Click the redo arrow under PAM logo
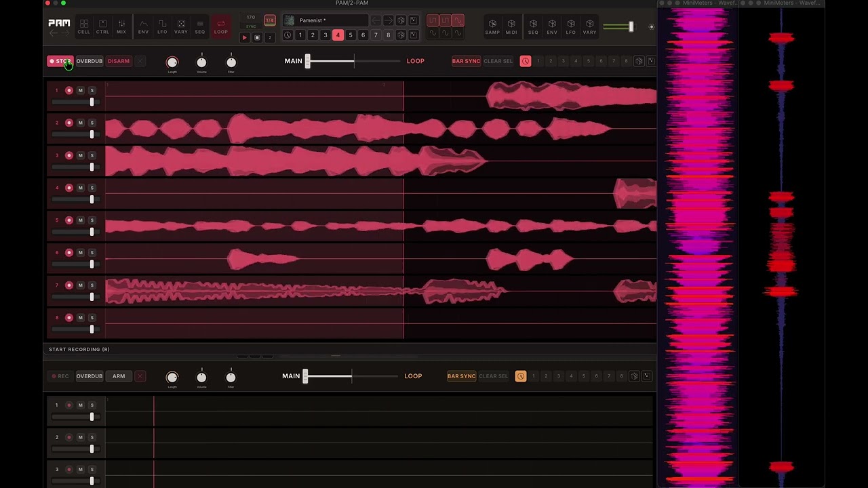This screenshot has width=868, height=488. (65, 33)
